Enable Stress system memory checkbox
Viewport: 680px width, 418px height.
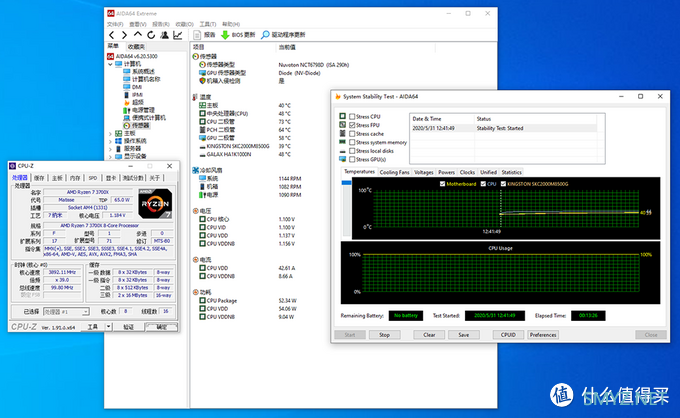pyautogui.click(x=352, y=142)
